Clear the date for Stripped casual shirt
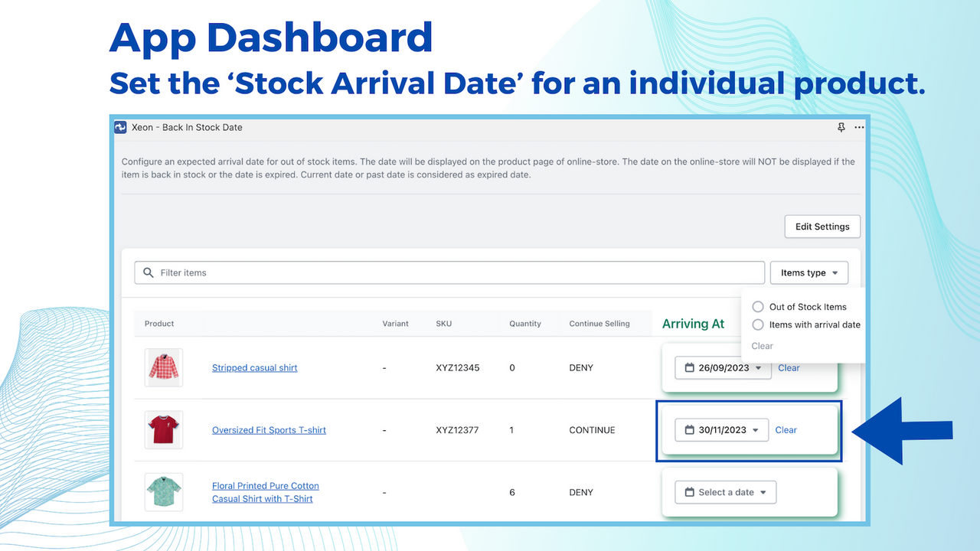The width and height of the screenshot is (980, 551). (x=789, y=368)
